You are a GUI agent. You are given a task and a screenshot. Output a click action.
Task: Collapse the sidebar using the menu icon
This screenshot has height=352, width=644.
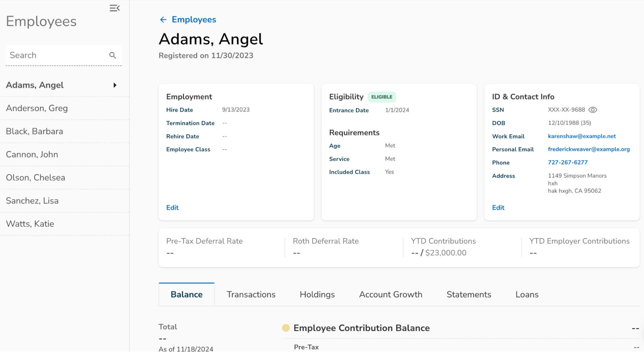coord(114,8)
